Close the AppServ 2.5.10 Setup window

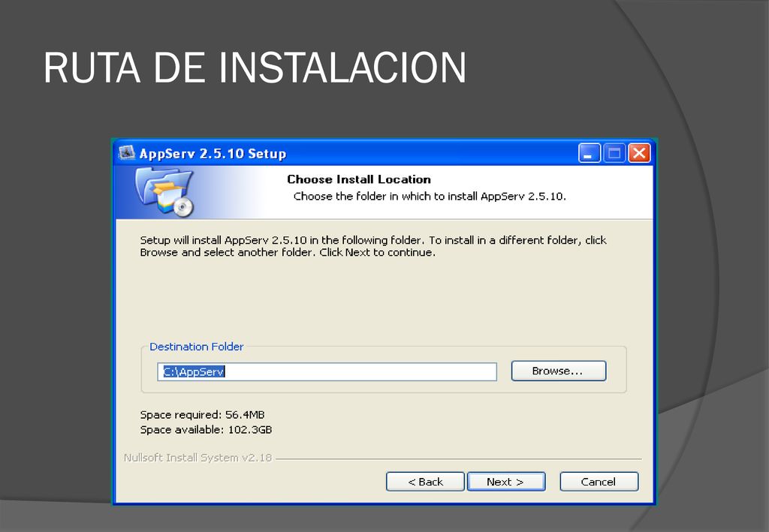[639, 153]
